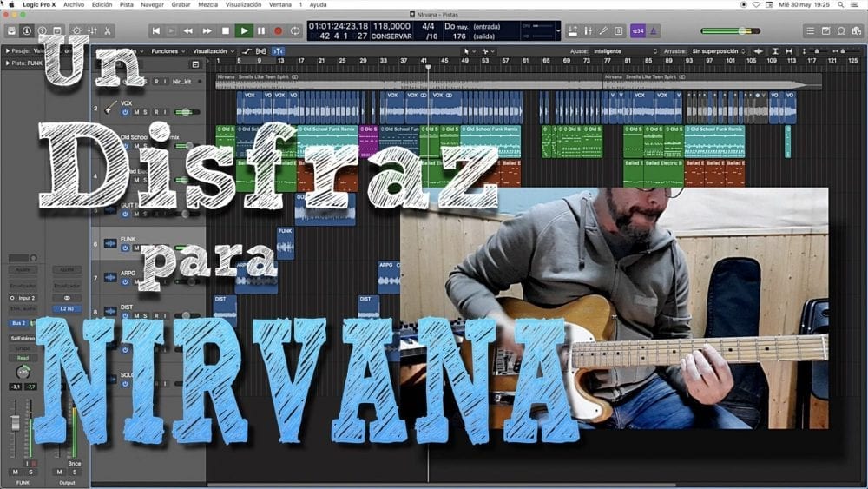Select the VOX track guitar icon

point(110,107)
